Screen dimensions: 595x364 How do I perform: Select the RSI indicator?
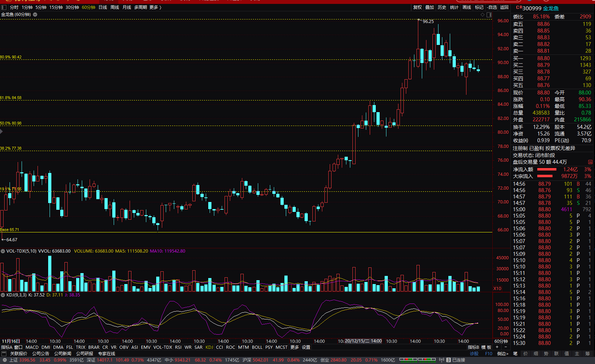[x=178, y=347]
